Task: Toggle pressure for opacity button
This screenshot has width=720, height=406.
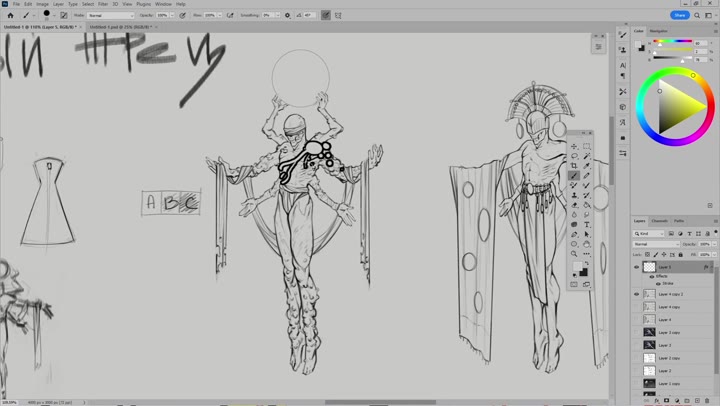Action: (182, 15)
